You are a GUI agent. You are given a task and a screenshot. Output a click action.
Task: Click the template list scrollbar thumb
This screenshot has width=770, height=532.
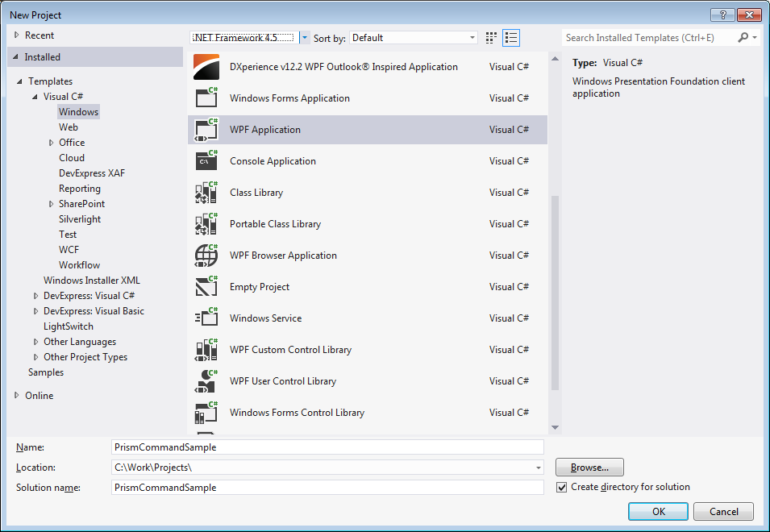coord(556,293)
